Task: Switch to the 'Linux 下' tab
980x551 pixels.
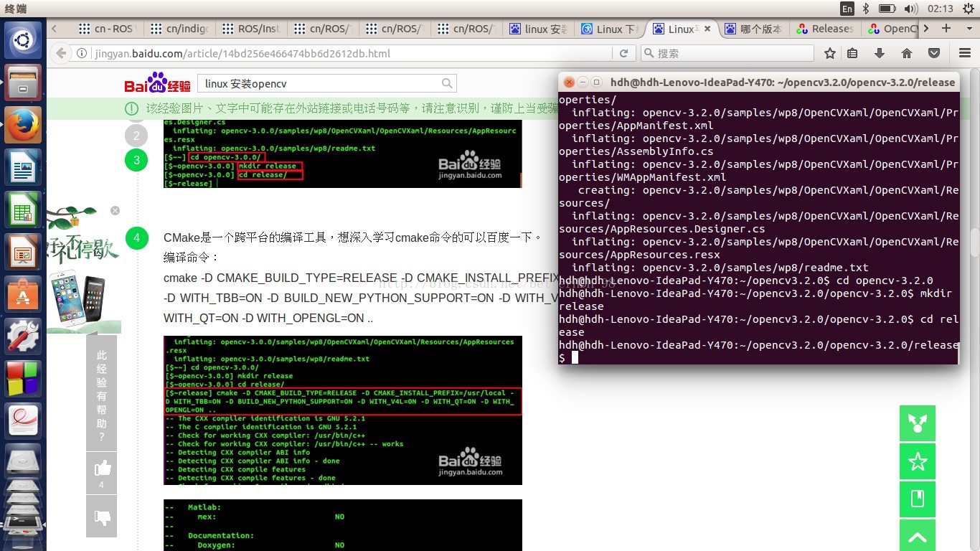Action: coord(610,29)
